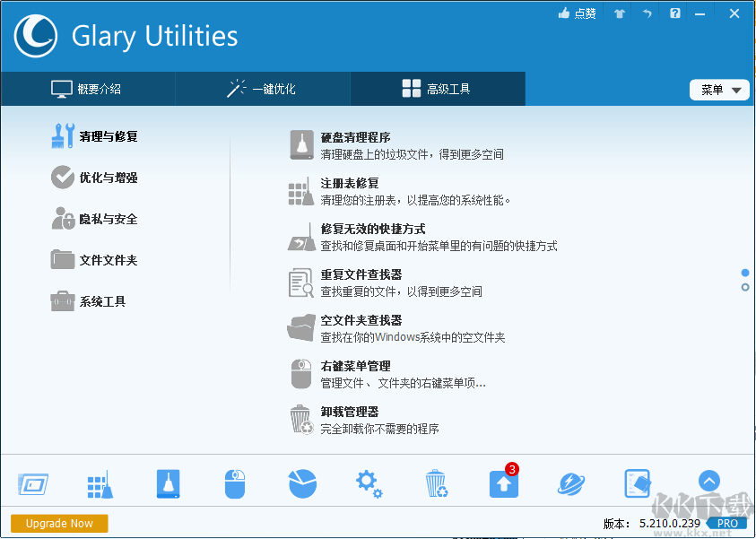
Task: Go to second page dot indicator
Action: click(x=745, y=287)
